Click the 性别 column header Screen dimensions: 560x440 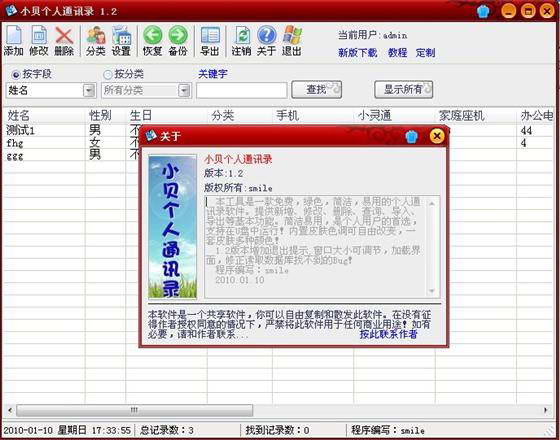click(x=105, y=116)
